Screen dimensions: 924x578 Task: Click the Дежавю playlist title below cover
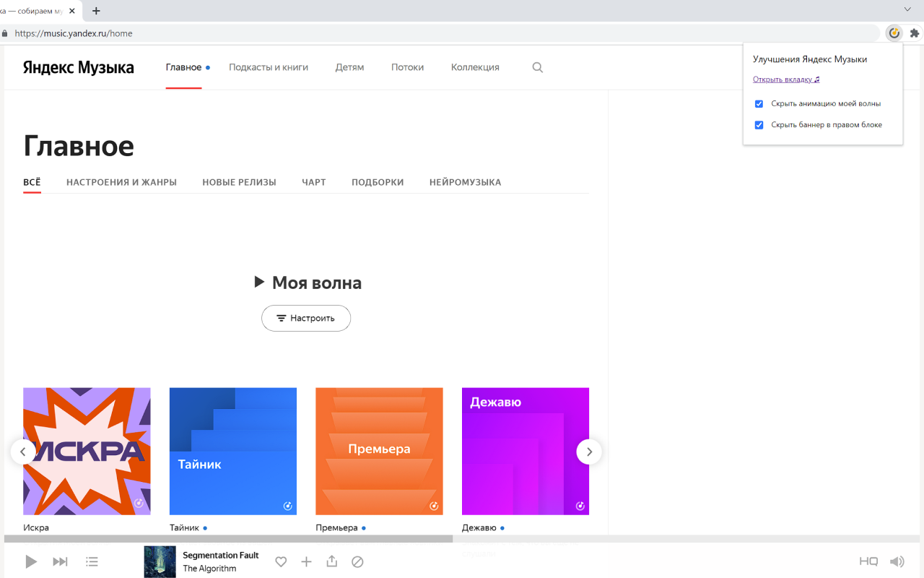coord(479,527)
